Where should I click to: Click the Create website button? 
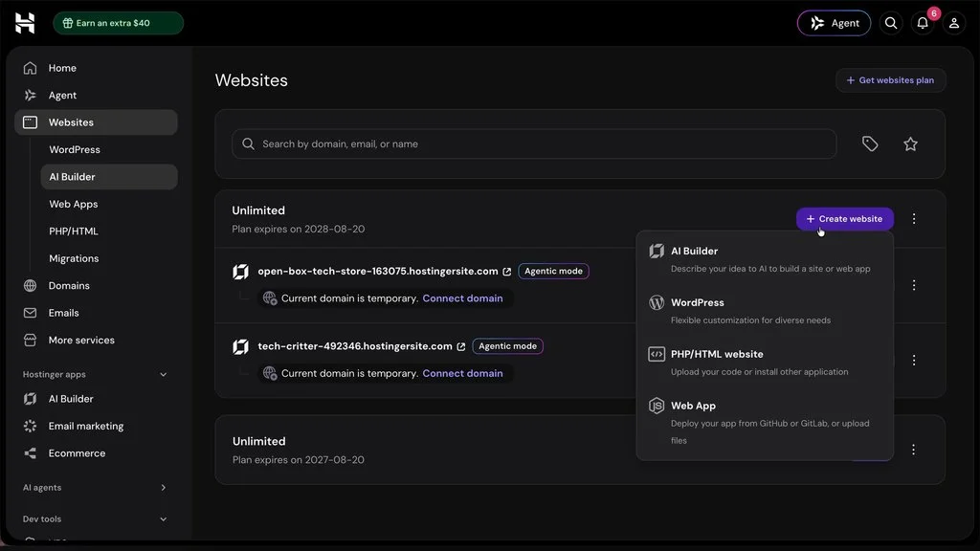click(x=844, y=219)
